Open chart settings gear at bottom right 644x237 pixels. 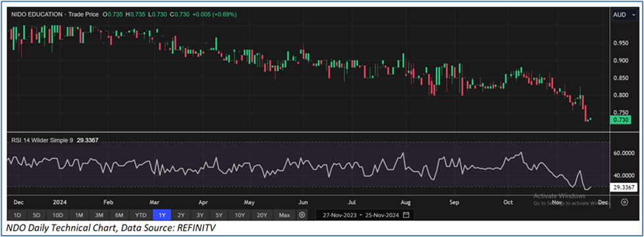coord(625,202)
